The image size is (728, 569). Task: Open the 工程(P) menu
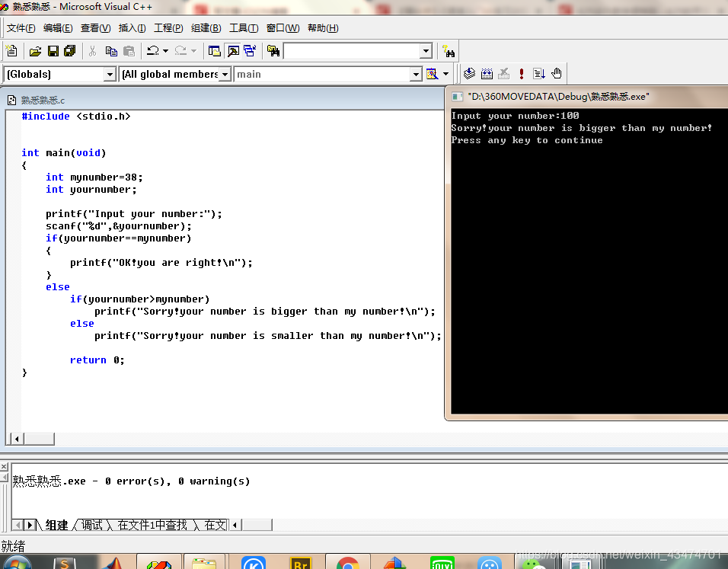(167, 27)
